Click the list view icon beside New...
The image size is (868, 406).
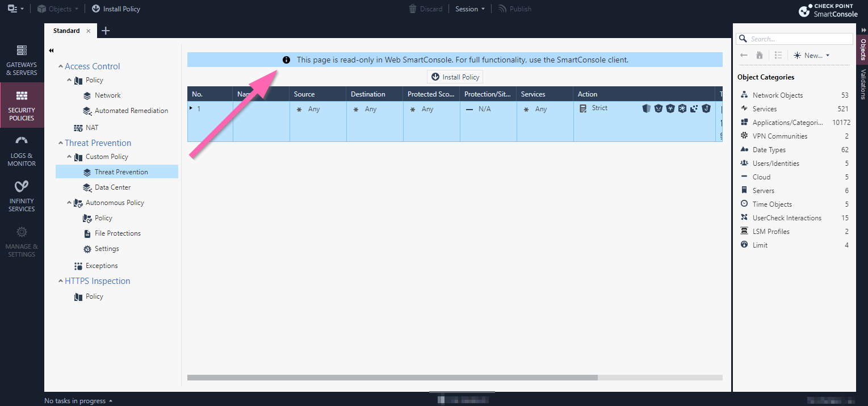click(x=778, y=55)
